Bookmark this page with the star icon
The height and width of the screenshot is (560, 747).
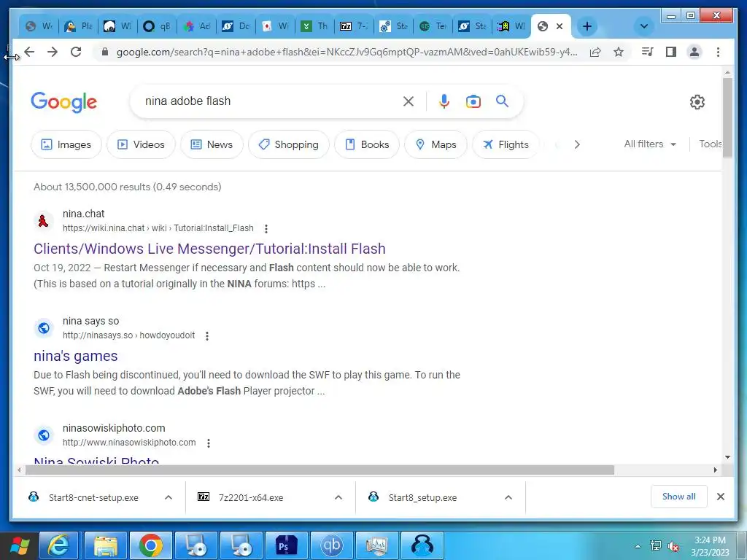[619, 52]
